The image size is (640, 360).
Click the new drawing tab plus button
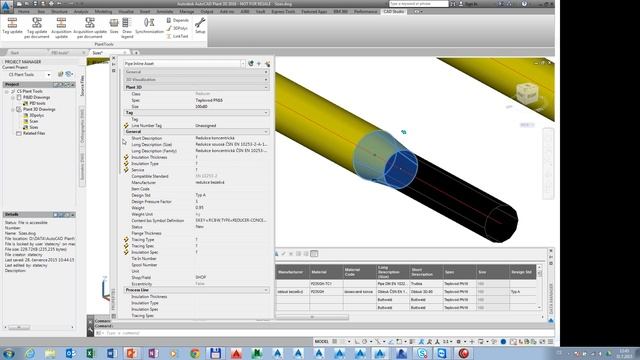[x=136, y=53]
